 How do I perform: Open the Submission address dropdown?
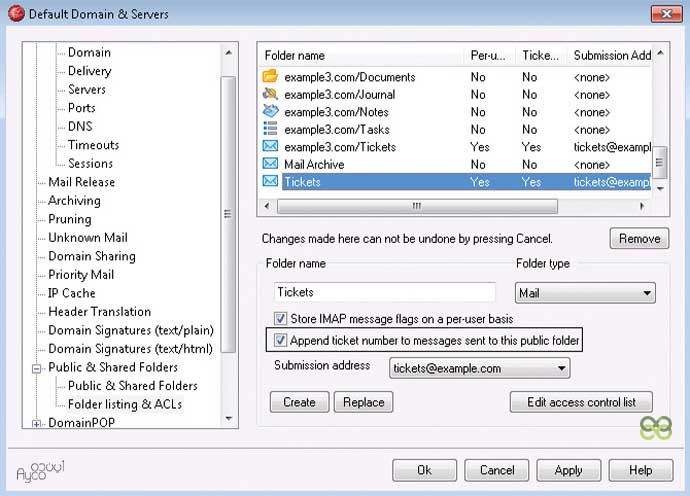(x=479, y=368)
